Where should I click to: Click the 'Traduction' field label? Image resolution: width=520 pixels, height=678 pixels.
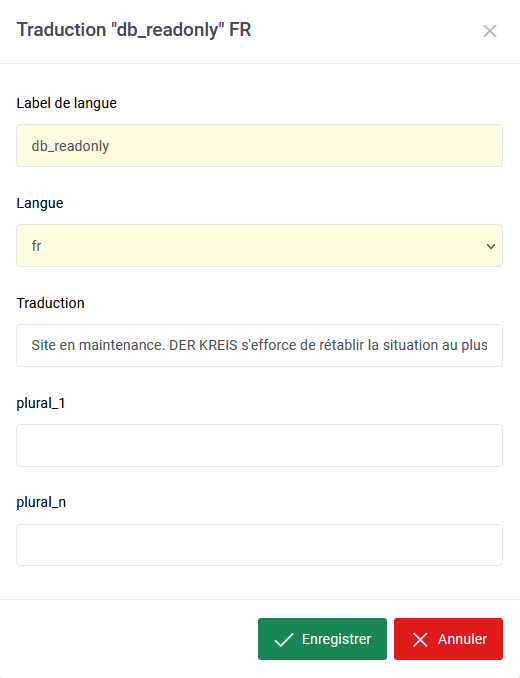(51, 303)
